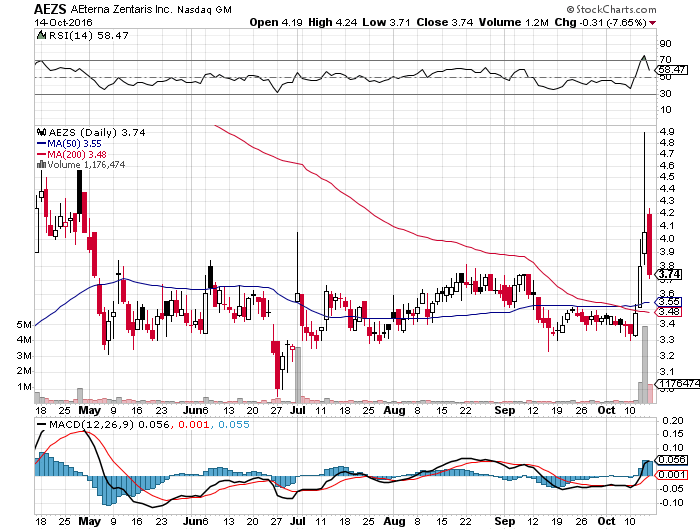Screen dimensions: 700x530
Task: Click the Oct label under MACD panel
Action: coord(607,521)
